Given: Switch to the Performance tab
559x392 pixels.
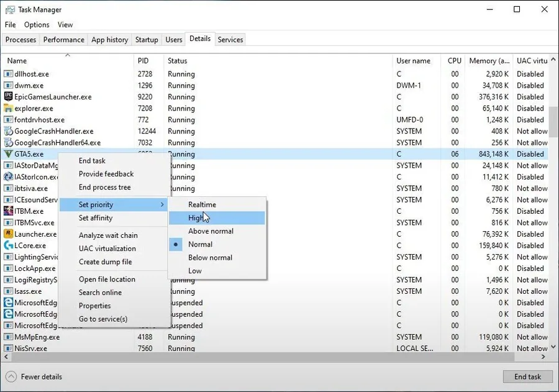Looking at the screenshot, I should tap(64, 40).
